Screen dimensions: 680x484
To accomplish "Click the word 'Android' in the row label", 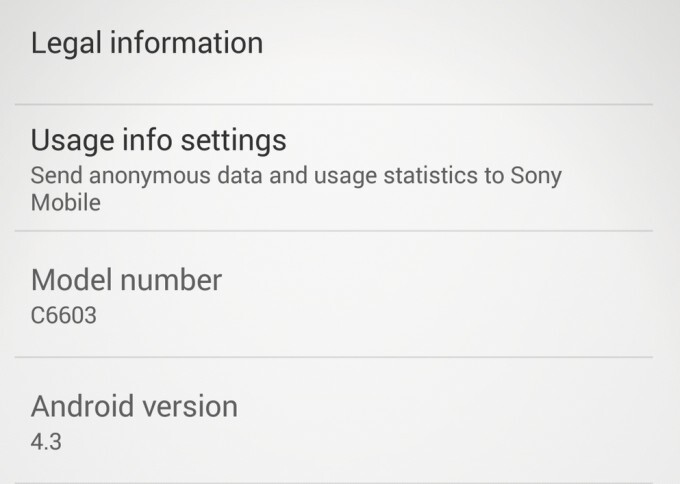I will (84, 406).
